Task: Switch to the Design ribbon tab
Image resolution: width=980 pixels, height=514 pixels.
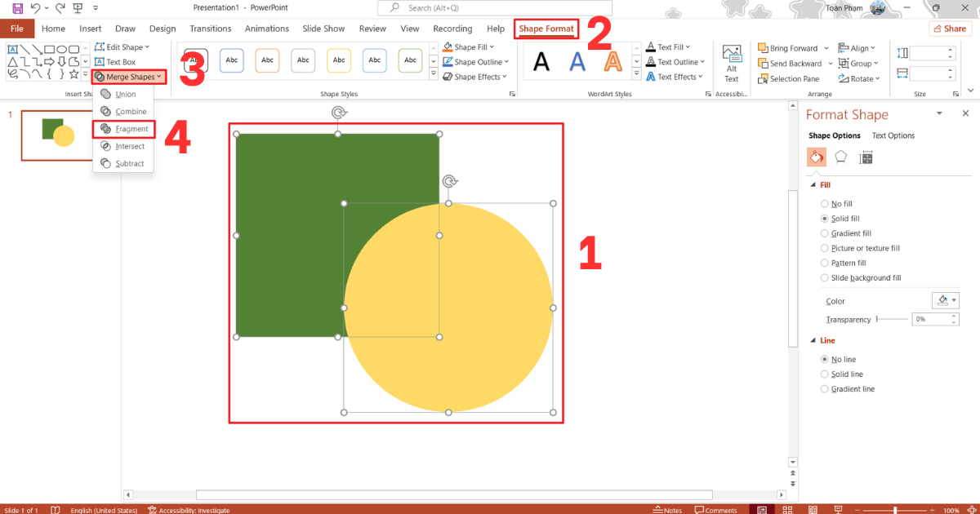Action: click(x=163, y=29)
